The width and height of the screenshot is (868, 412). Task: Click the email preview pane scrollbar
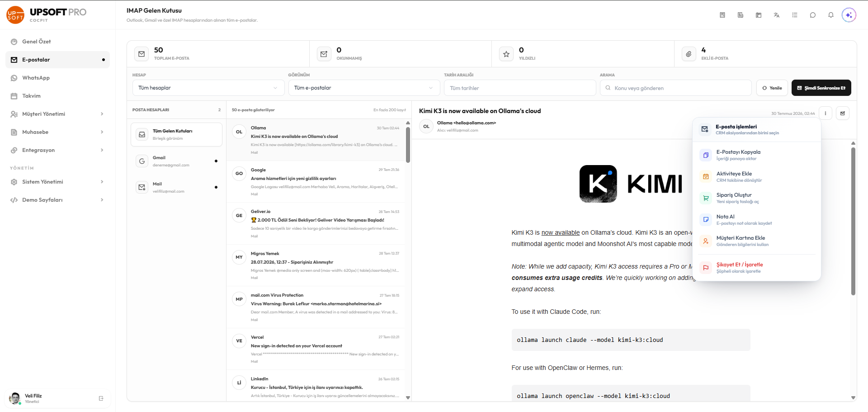[x=853, y=221]
